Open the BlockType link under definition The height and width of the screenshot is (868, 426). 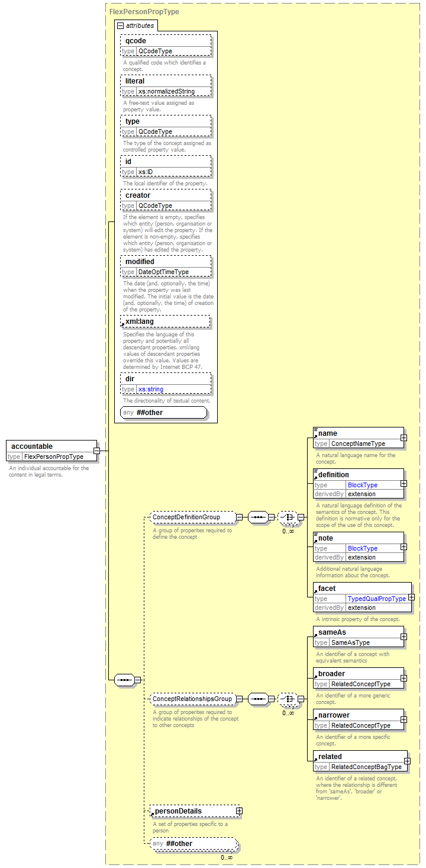point(362,485)
